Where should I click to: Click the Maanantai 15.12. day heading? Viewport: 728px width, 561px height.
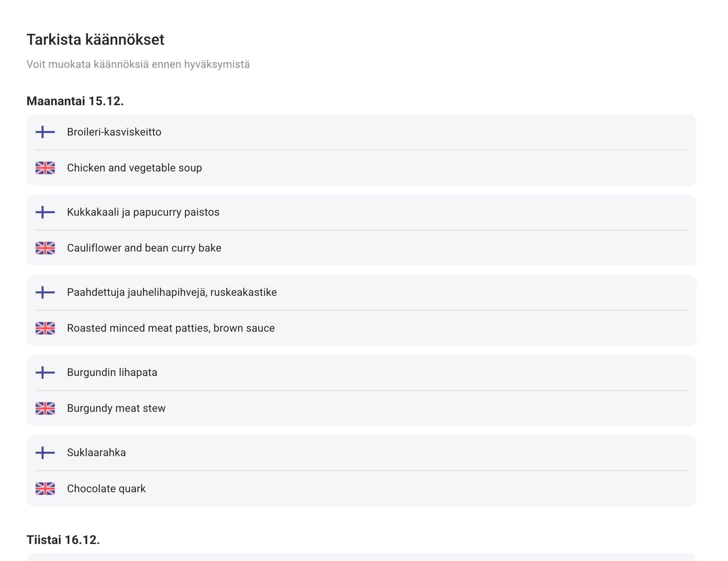click(x=75, y=101)
